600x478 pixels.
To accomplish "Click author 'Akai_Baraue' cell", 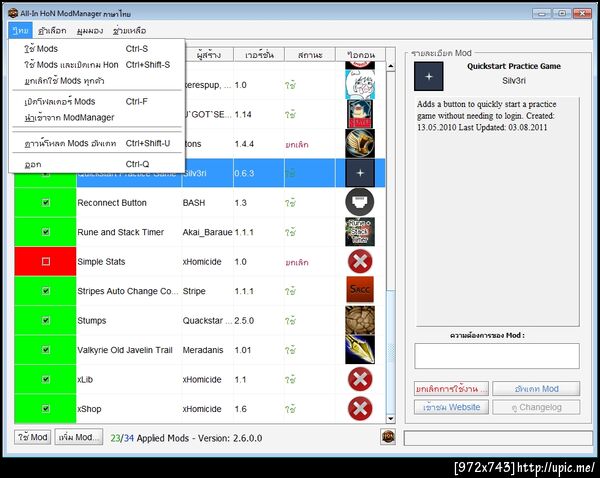I will [207, 232].
